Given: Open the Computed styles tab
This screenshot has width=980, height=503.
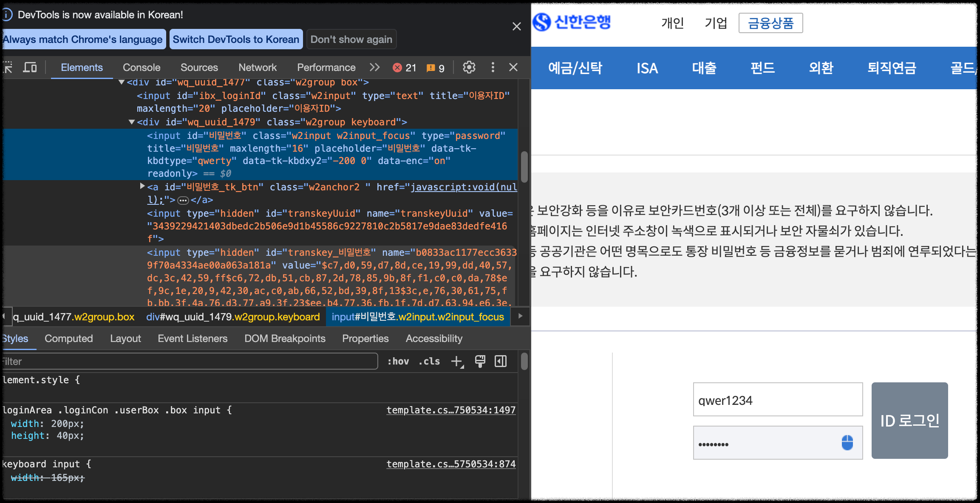Looking at the screenshot, I should 68,339.
